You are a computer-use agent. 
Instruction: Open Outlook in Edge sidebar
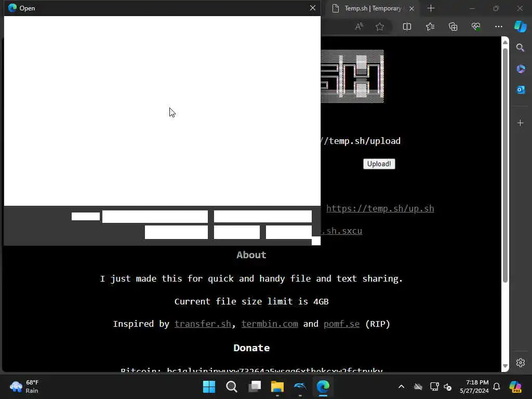click(x=521, y=89)
